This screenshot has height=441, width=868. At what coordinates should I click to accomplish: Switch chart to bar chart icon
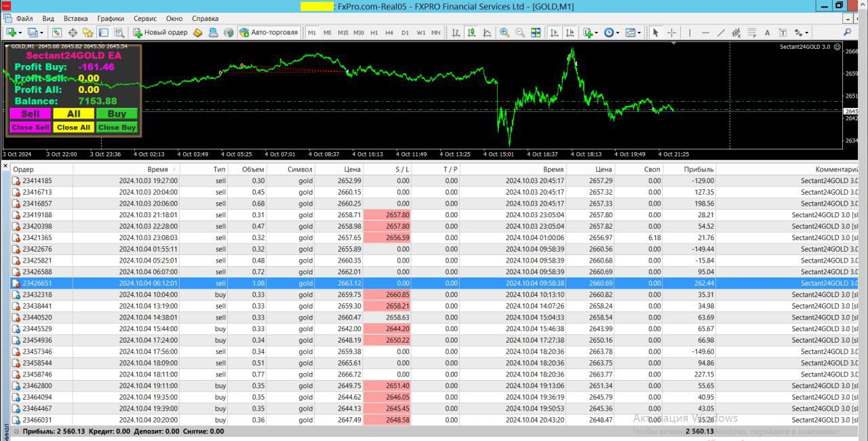[456, 33]
